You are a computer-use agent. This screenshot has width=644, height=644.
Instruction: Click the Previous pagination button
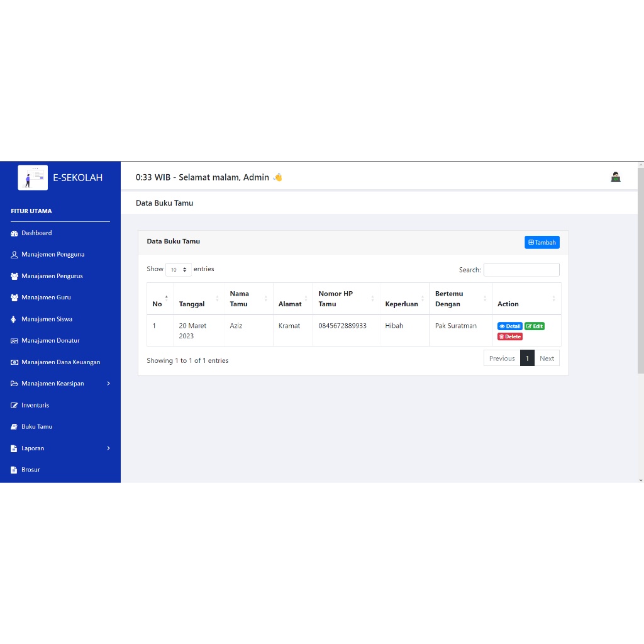(502, 358)
